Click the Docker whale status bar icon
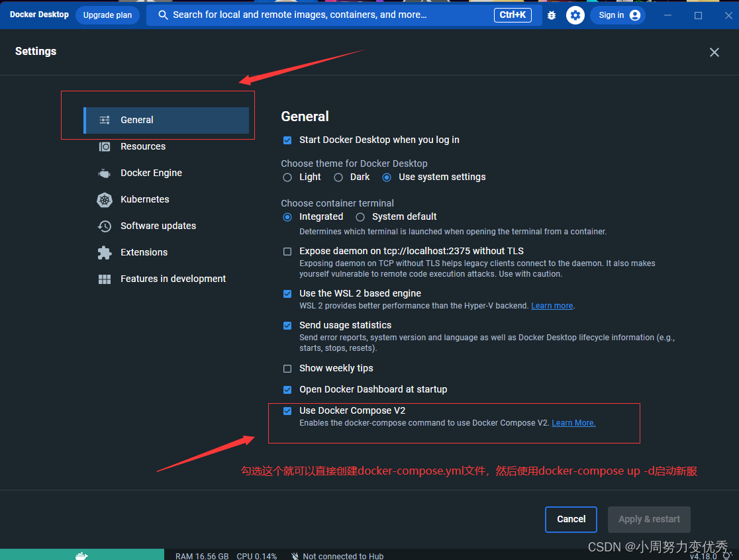739x560 pixels. 81,556
